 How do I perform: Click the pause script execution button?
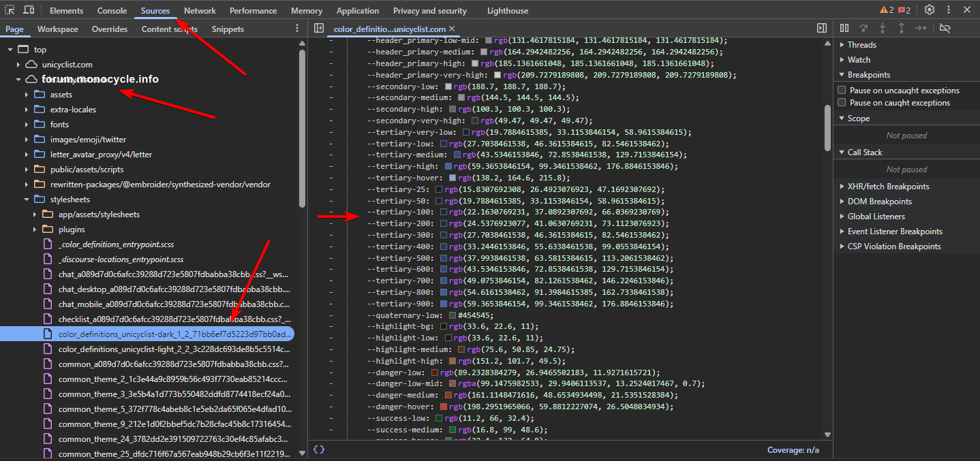point(844,28)
